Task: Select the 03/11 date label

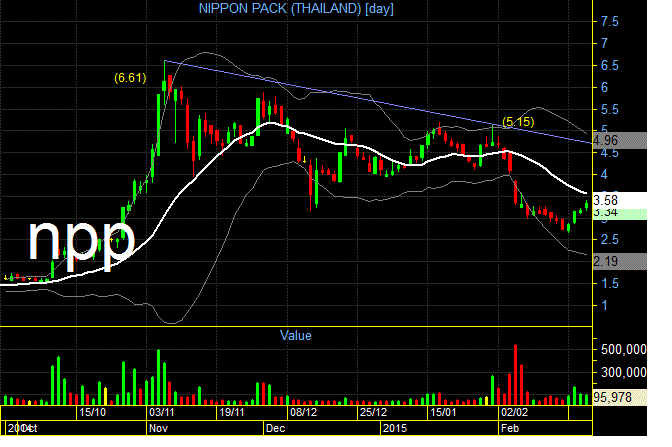Action: (162, 412)
